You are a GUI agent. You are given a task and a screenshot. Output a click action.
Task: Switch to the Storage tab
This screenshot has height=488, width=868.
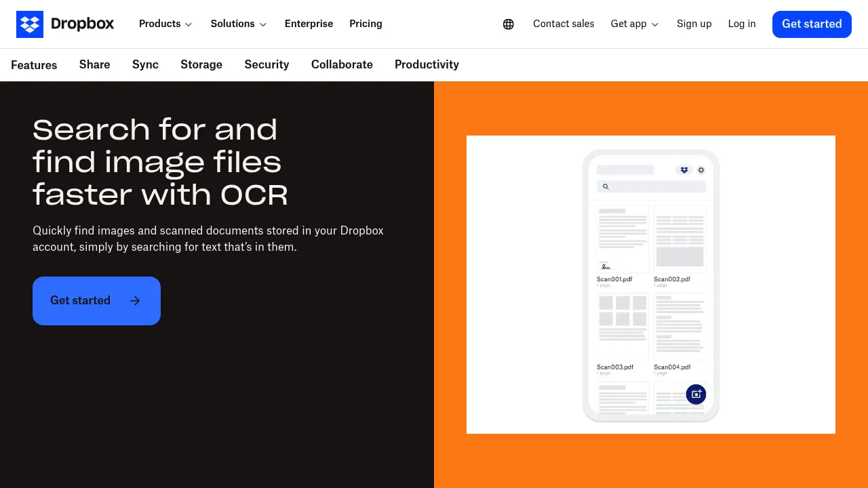coord(201,64)
